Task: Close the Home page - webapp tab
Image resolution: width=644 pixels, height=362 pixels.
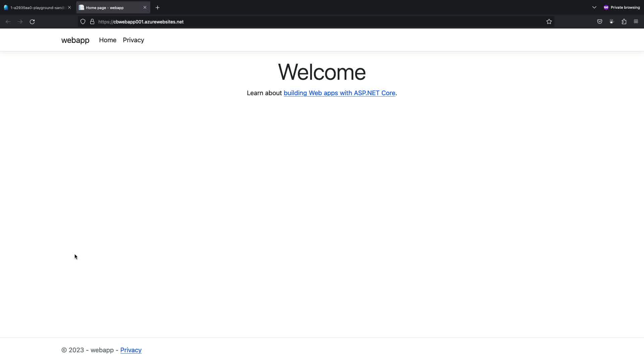Action: click(x=145, y=7)
